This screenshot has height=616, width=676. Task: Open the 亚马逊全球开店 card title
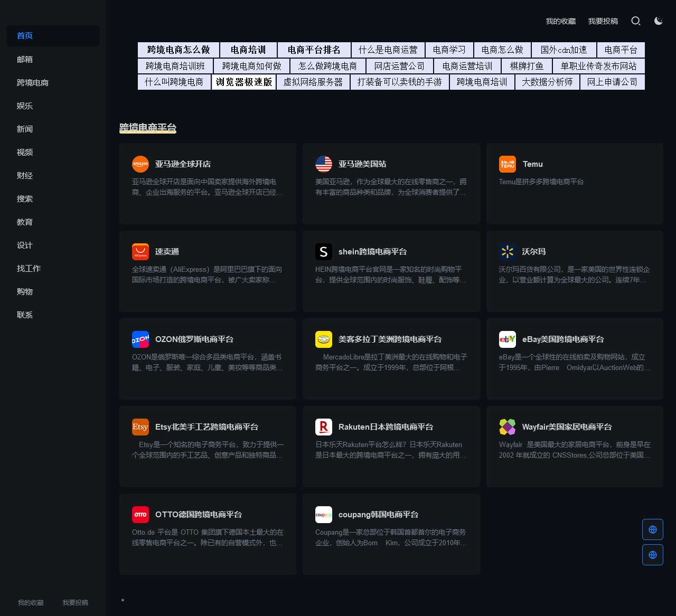pos(183,164)
